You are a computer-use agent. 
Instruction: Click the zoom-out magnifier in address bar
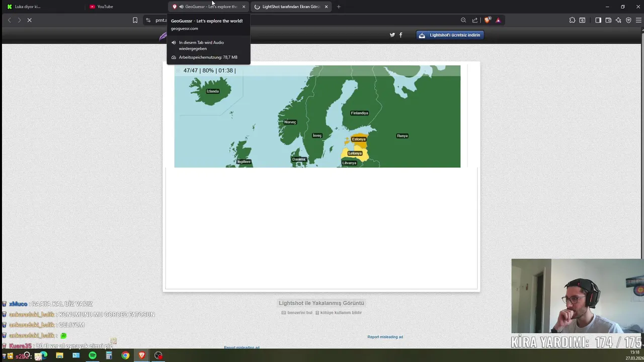[463, 20]
